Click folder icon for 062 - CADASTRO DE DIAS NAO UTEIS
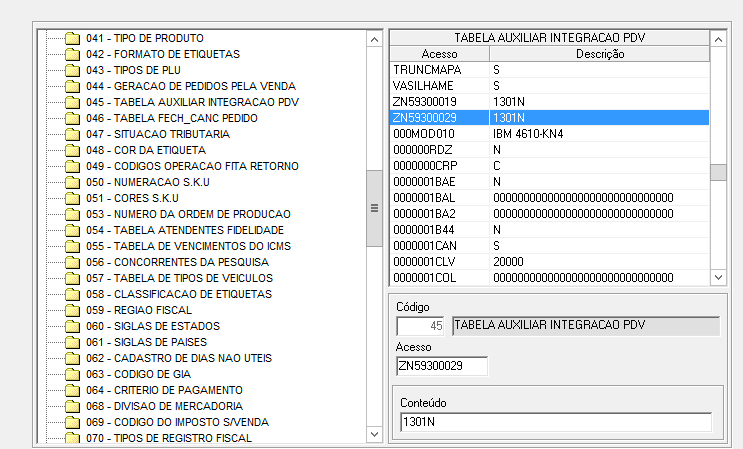 point(72,358)
